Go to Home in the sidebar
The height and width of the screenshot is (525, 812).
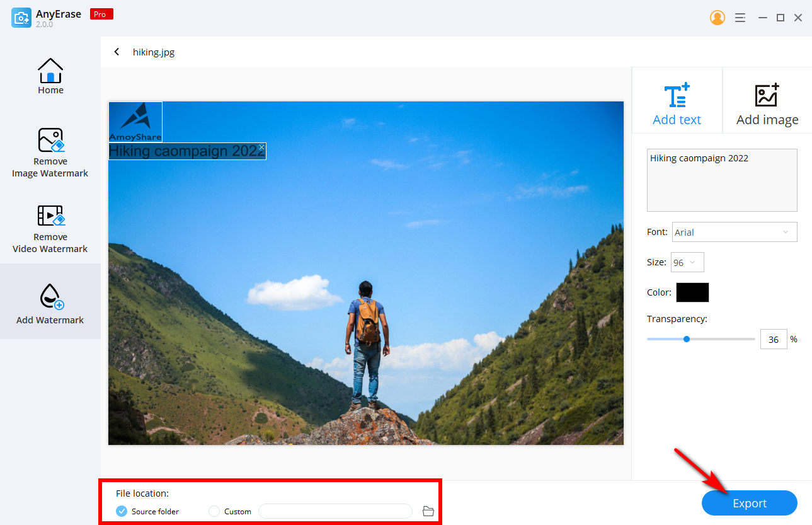tap(50, 76)
